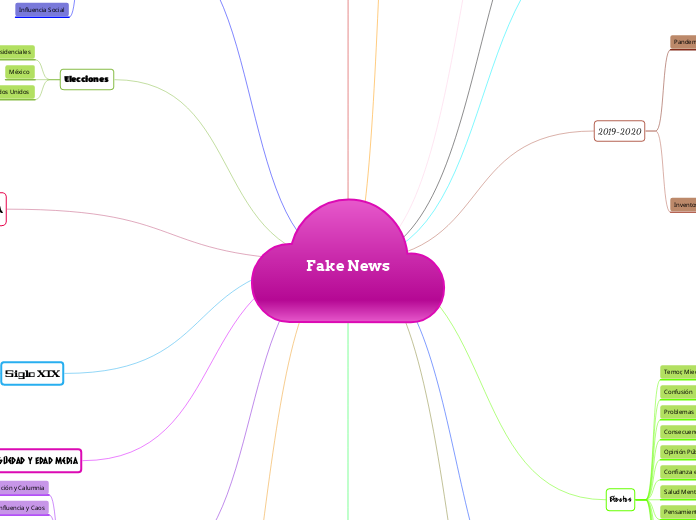Click the Elecciones branch node

click(86, 80)
